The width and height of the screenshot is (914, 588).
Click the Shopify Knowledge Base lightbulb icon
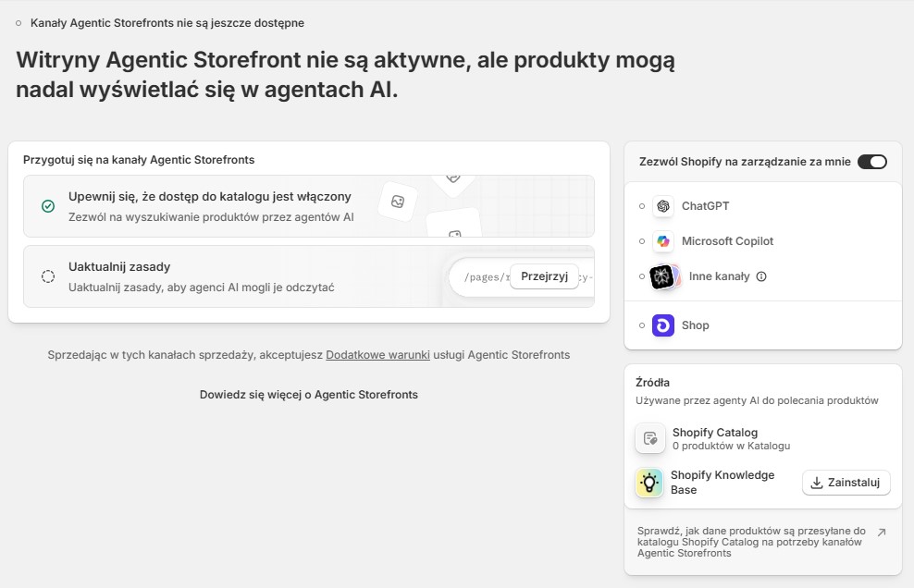648,483
